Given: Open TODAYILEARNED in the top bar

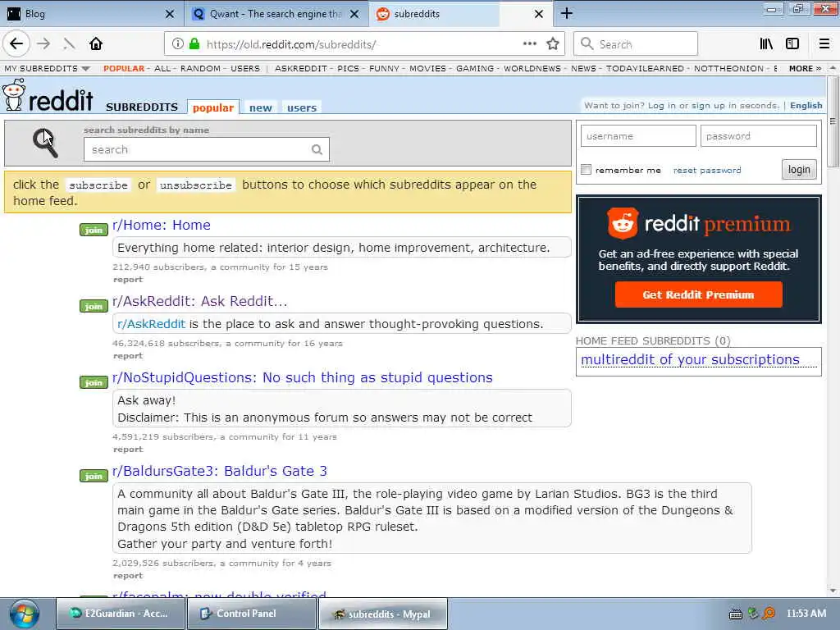Looking at the screenshot, I should 645,69.
